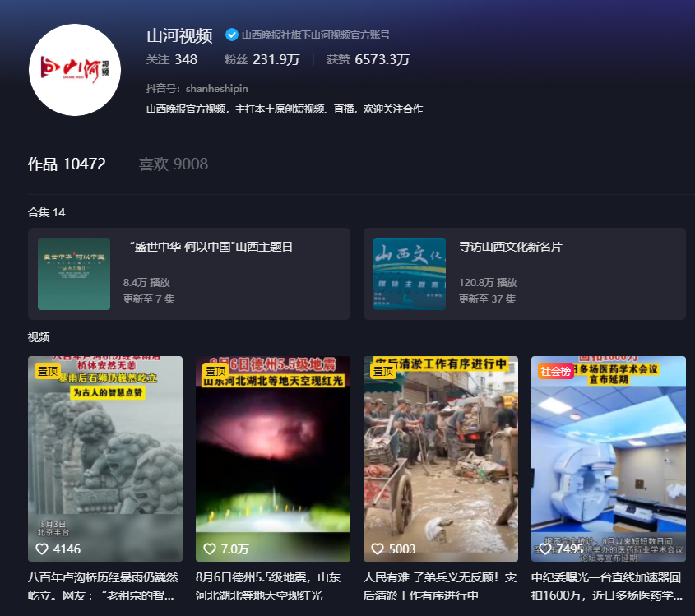Open “盛世中华 何以中国”山西主题日 collection title
This screenshot has width=695, height=616.
pyautogui.click(x=211, y=247)
